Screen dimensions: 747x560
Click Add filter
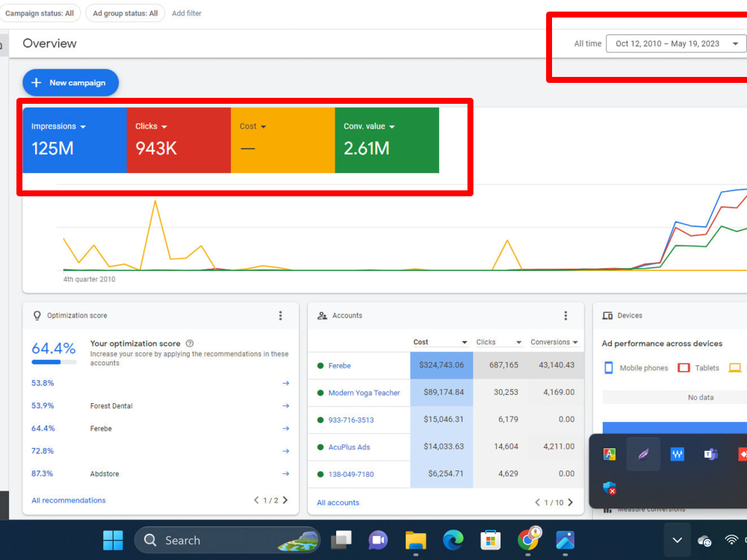coord(187,13)
